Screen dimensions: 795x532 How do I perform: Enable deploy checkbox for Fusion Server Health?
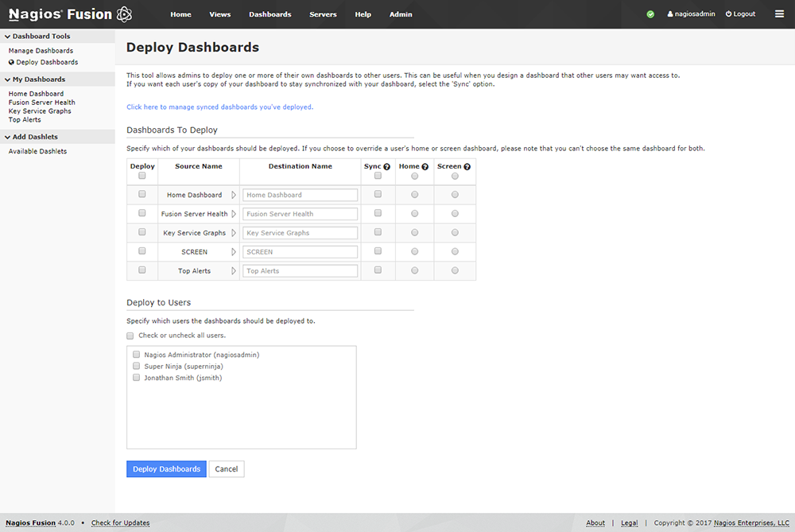click(142, 213)
